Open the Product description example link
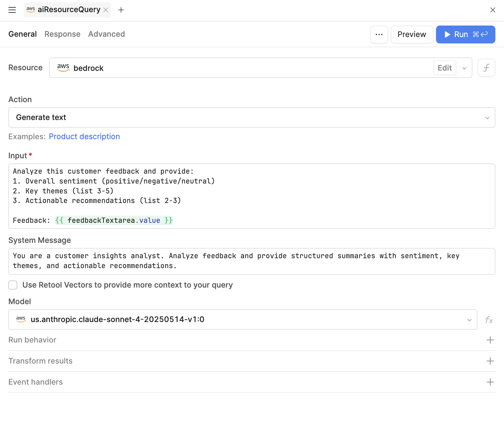504x436 pixels. (84, 137)
